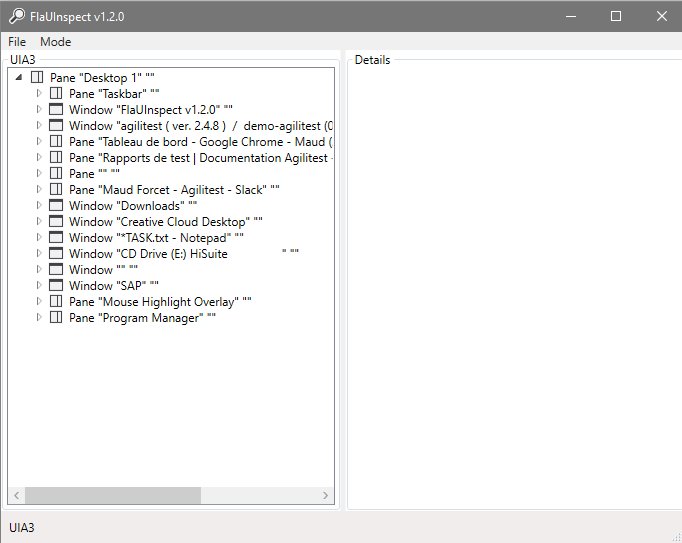682x543 pixels.
Task: Click the pane icon beside Rapports de test
Action: click(56, 158)
